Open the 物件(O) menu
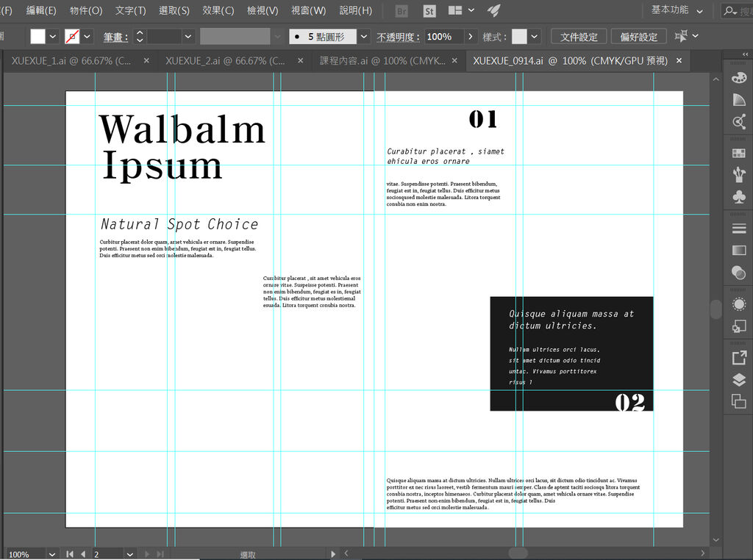 click(86, 10)
